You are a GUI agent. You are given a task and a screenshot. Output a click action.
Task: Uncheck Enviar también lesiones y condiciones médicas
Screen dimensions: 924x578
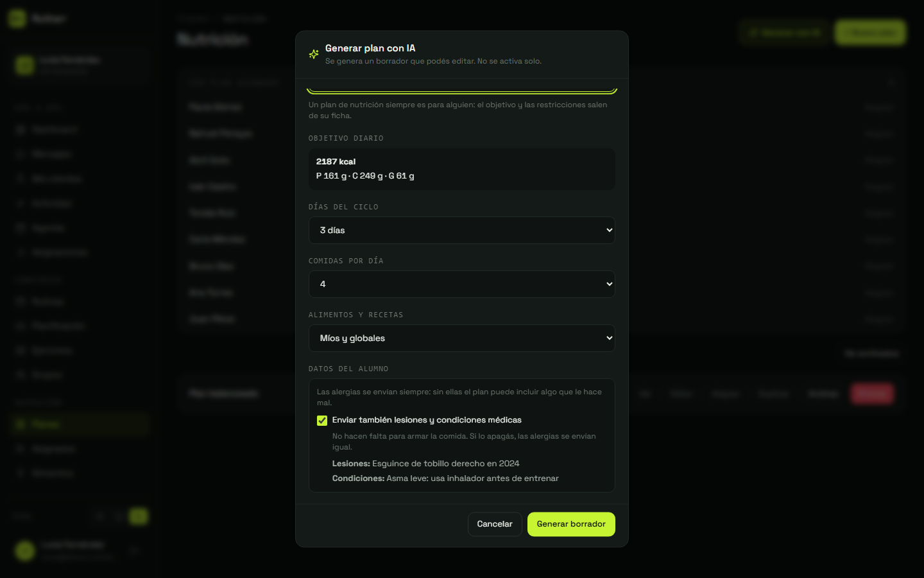(x=322, y=421)
